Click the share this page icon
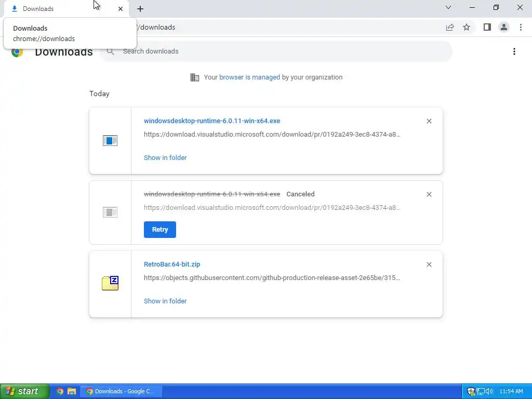The image size is (532, 399). point(450,27)
